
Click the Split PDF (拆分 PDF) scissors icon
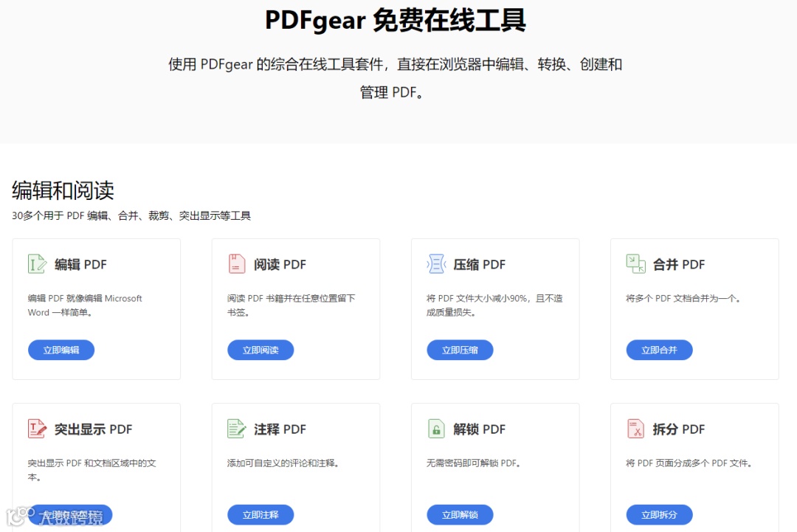(x=635, y=429)
